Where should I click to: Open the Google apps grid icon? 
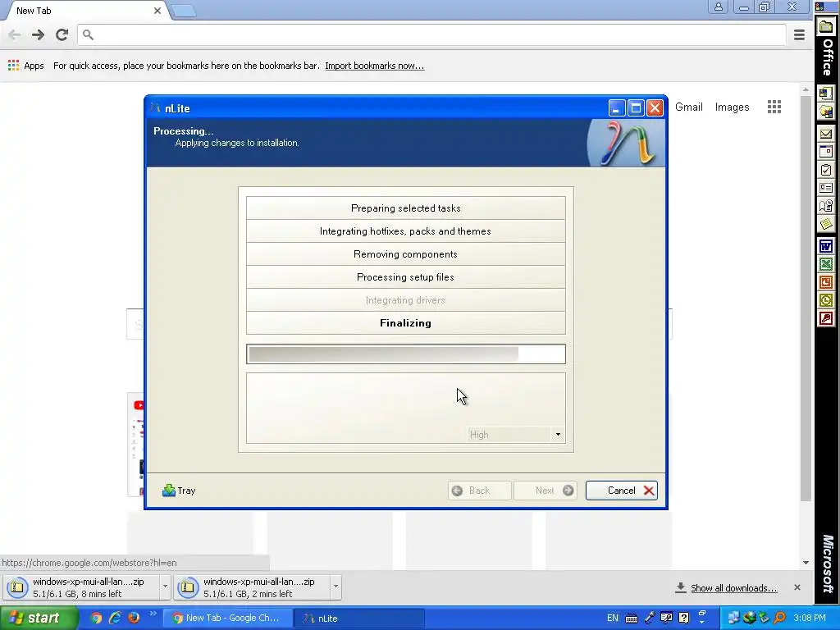click(774, 107)
